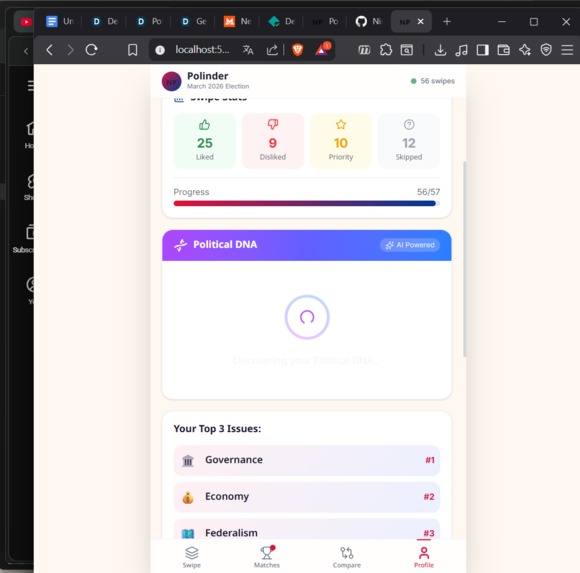This screenshot has height=573, width=580.
Task: Click the Liked thumbs-up stat card
Action: 205,141
